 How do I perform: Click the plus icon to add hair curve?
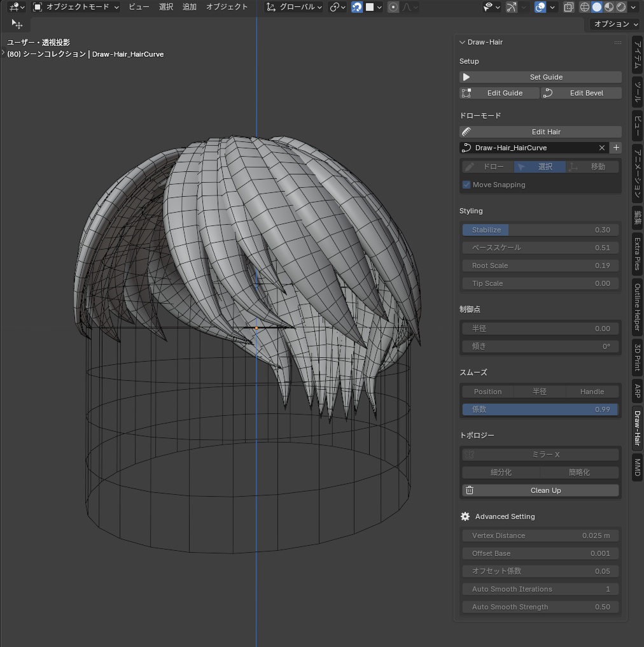[617, 148]
